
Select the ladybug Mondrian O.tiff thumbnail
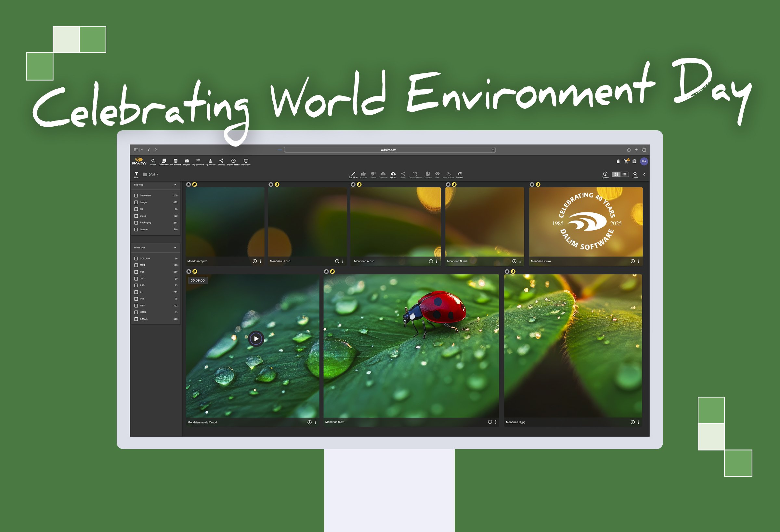click(x=411, y=346)
